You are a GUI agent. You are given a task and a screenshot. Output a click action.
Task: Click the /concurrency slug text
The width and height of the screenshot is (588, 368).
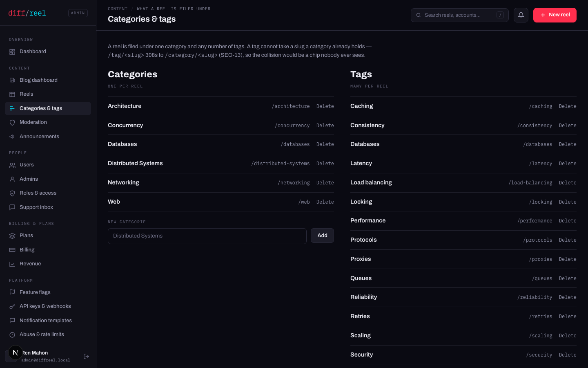tap(292, 126)
